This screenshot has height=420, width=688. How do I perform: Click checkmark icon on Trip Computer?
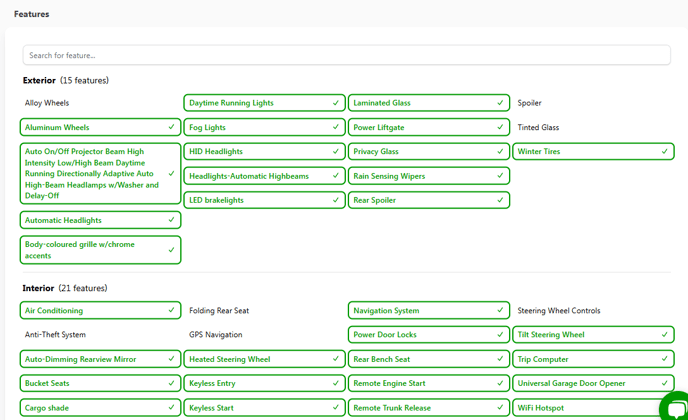click(x=664, y=359)
